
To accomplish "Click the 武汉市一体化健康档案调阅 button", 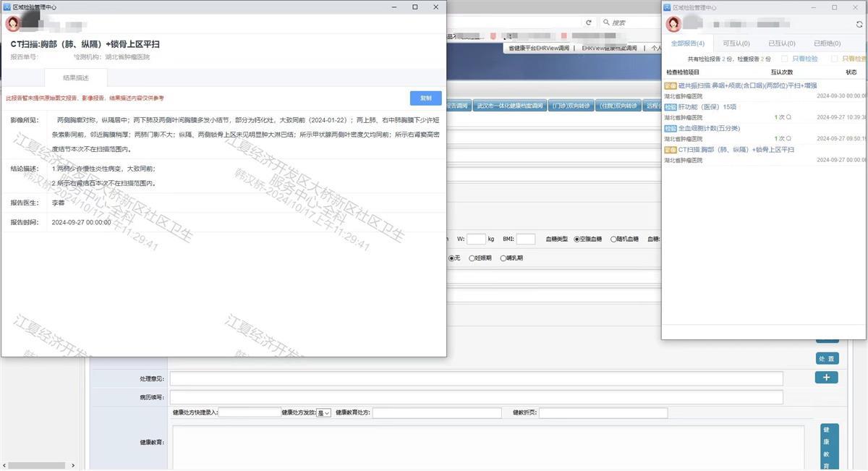I will click(x=509, y=106).
